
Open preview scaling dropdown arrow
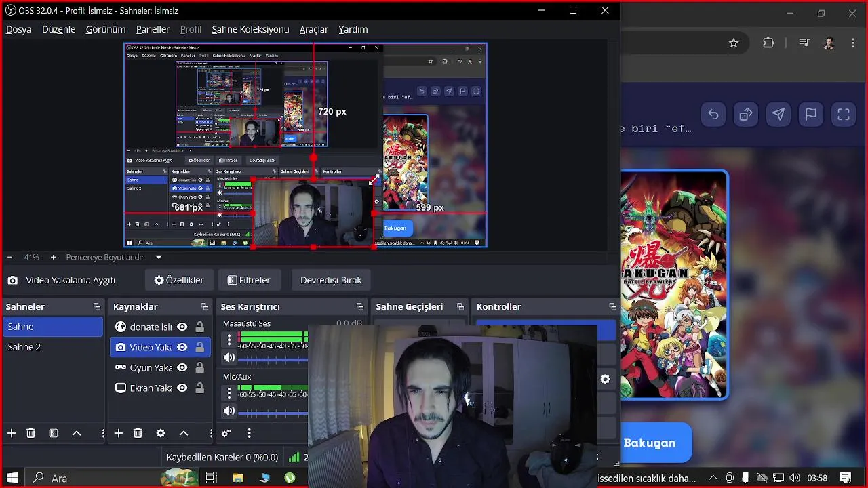[159, 258]
